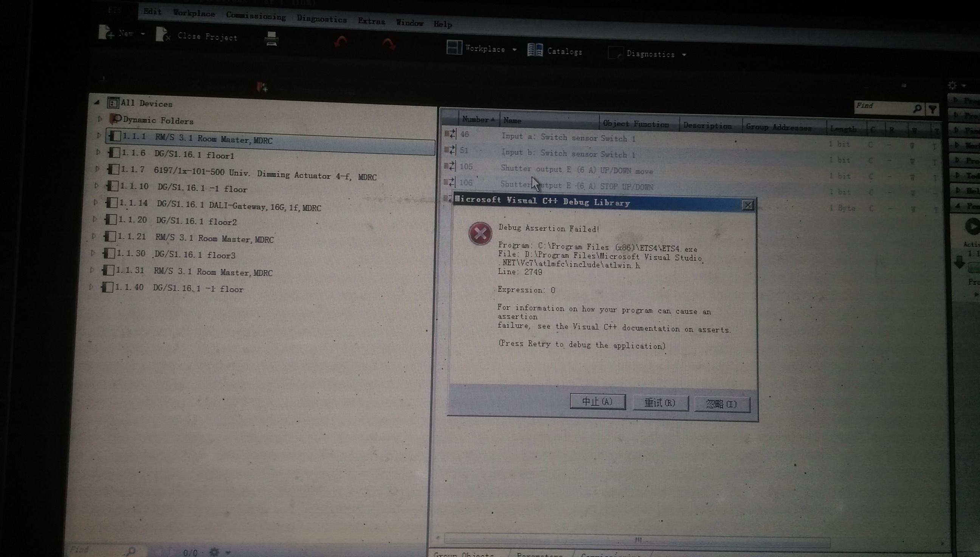Click the 忽略(I) ignore button

tap(722, 405)
